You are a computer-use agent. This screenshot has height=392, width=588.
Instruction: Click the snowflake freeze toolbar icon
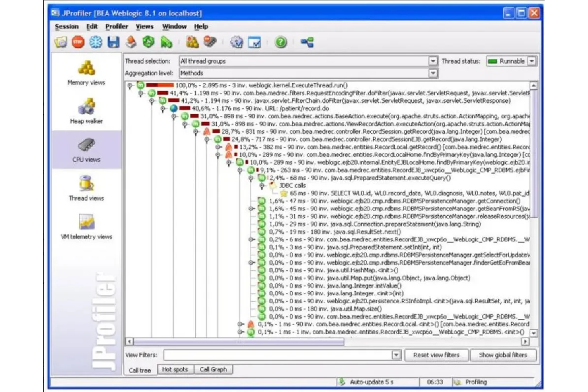tap(96, 42)
